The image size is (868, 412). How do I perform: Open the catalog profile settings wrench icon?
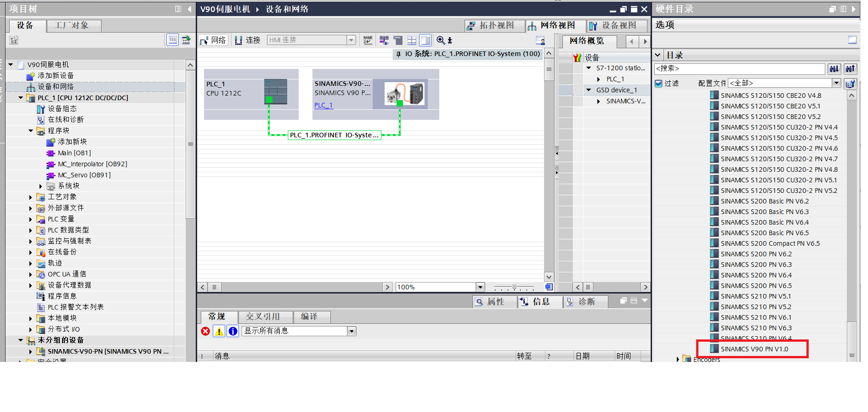(x=850, y=83)
